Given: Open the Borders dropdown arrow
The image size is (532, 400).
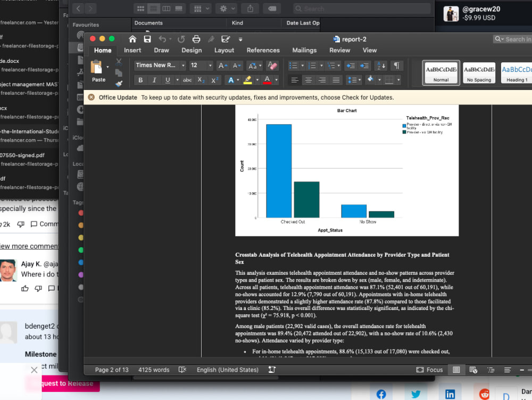Looking at the screenshot, I should (398, 80).
